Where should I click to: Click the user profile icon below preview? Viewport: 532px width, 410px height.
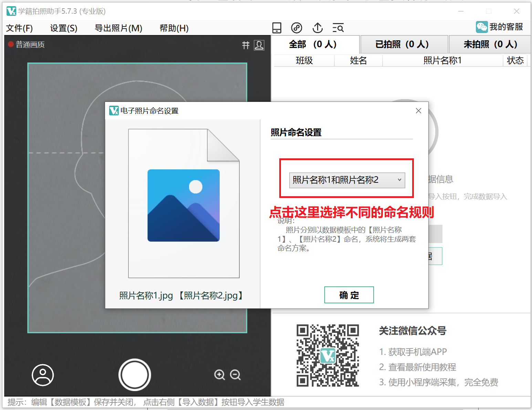pos(43,375)
